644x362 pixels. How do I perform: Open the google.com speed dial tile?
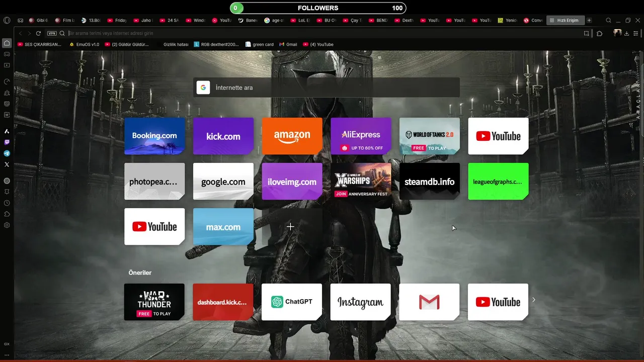[x=223, y=181]
